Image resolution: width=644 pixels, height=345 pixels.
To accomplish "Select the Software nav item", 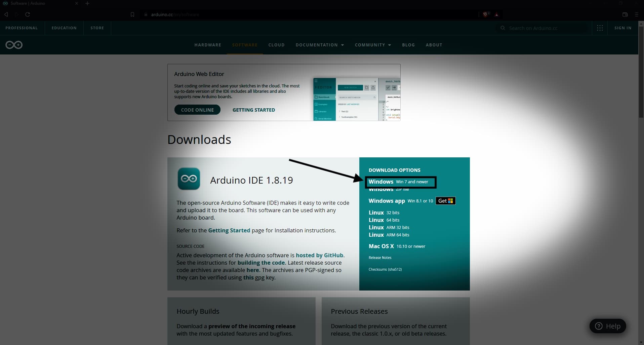I will (245, 45).
